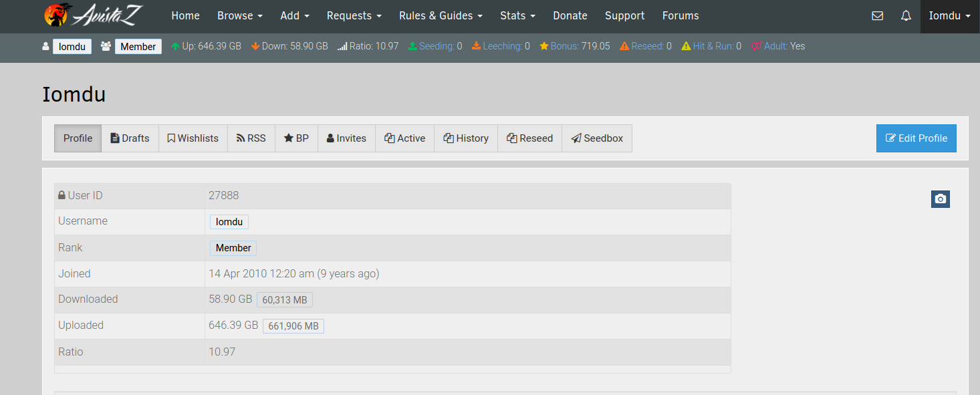
Task: Switch to the Wishlists tab
Action: [x=193, y=138]
